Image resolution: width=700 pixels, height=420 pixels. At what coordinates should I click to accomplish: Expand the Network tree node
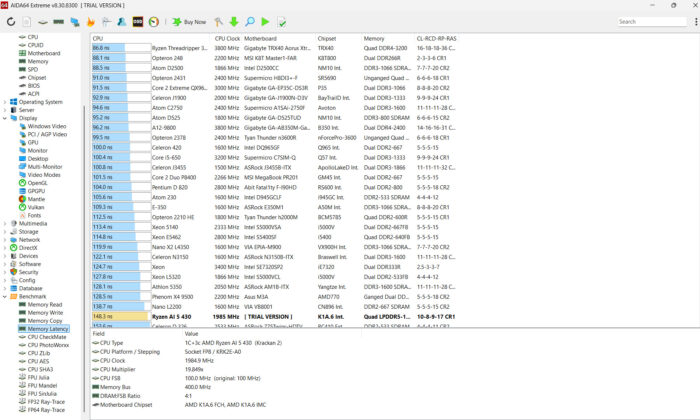pos(4,240)
